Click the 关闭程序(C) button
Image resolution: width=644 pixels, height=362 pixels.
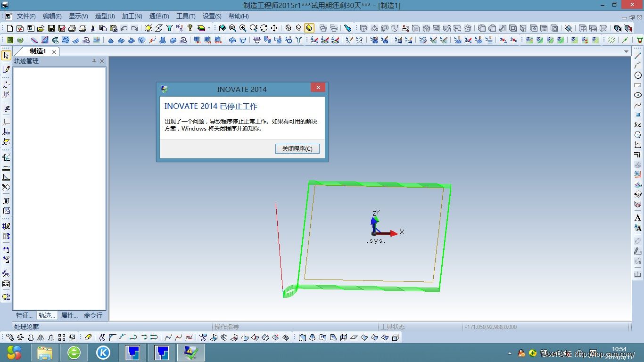(297, 148)
